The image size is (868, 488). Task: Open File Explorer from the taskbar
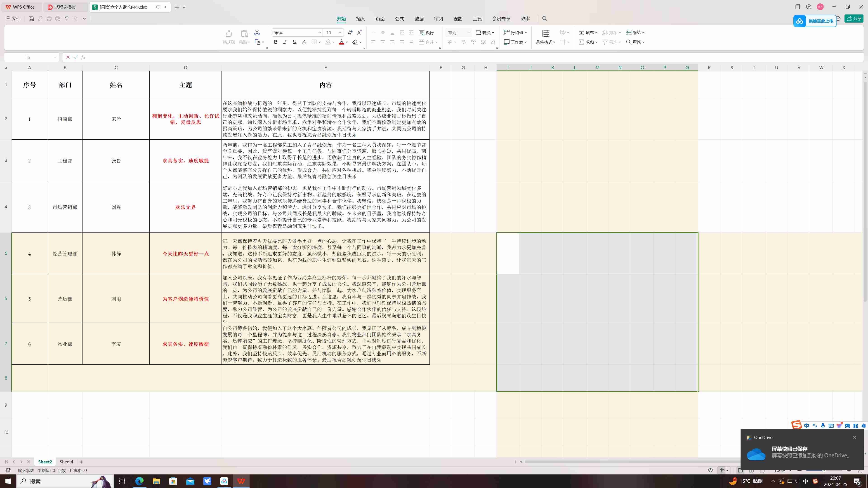(156, 481)
